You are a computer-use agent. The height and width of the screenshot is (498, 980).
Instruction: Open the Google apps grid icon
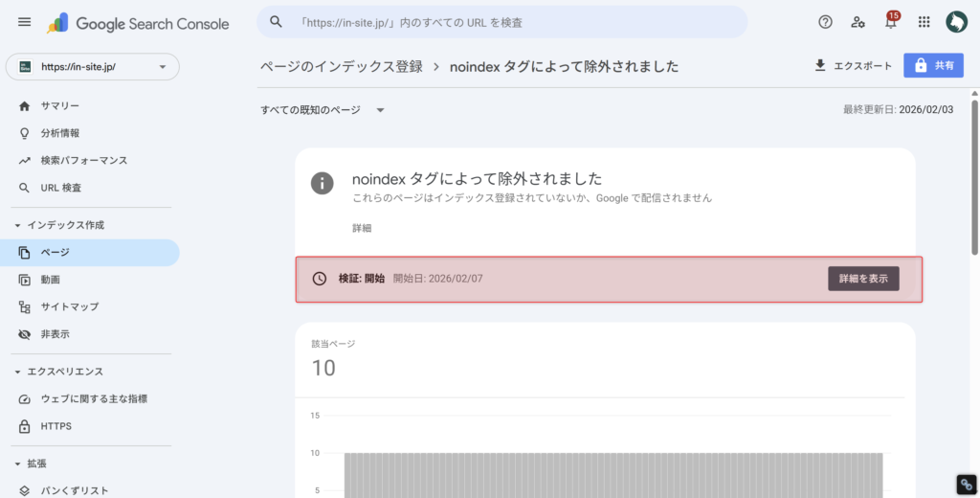click(x=924, y=22)
